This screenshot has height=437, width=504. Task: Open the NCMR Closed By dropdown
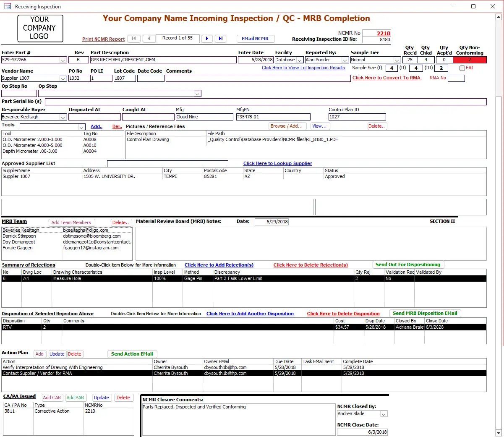(x=383, y=414)
